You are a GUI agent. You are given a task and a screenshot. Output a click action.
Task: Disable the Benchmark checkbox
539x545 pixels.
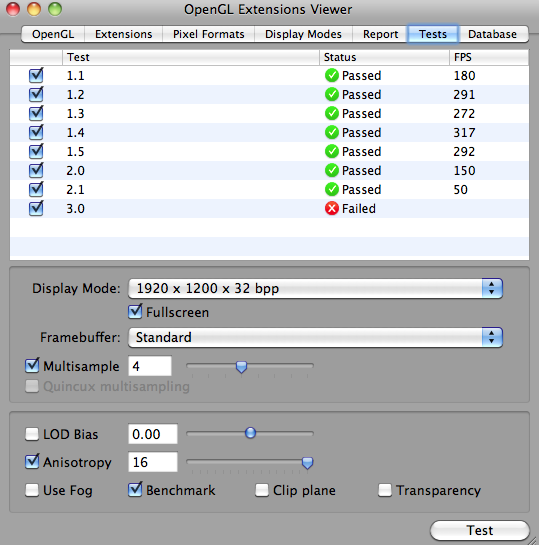pos(135,490)
